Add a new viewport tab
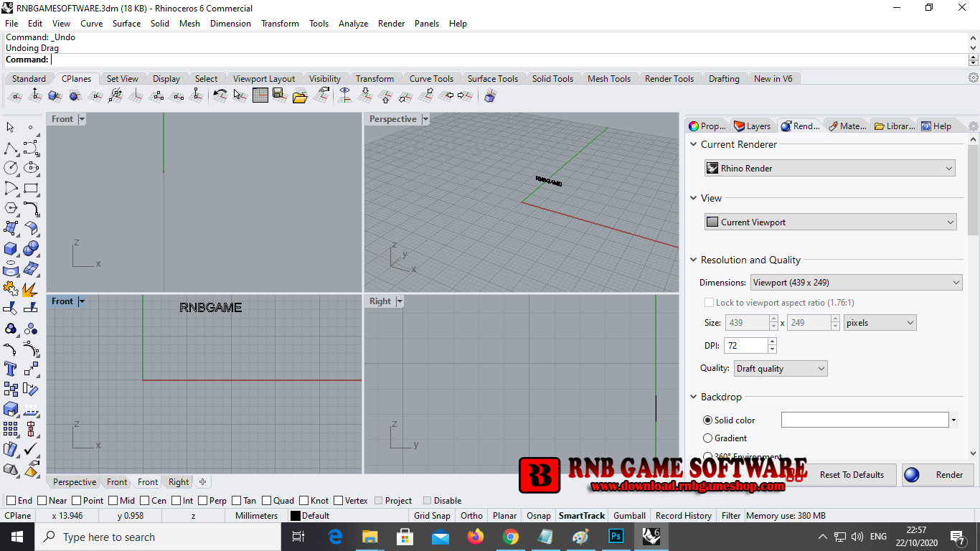Screen dimensions: 980x551 [202, 482]
